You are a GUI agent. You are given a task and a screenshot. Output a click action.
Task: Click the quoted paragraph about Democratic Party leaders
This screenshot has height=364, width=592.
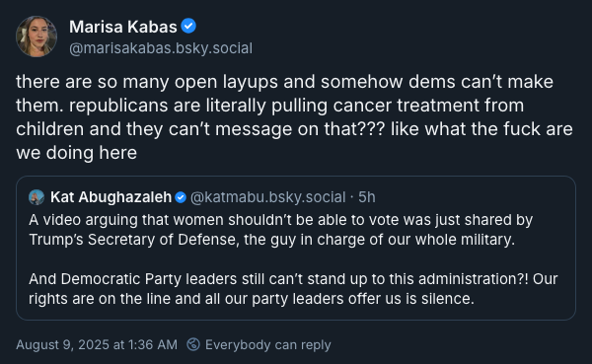pos(293,289)
